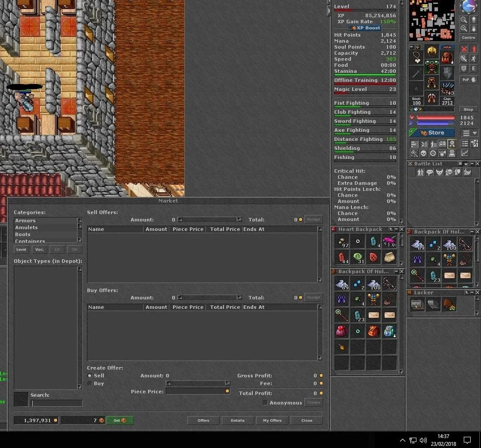This screenshot has width=481, height=448.
Task: Select Armors in the Categories list
Action: 25,221
